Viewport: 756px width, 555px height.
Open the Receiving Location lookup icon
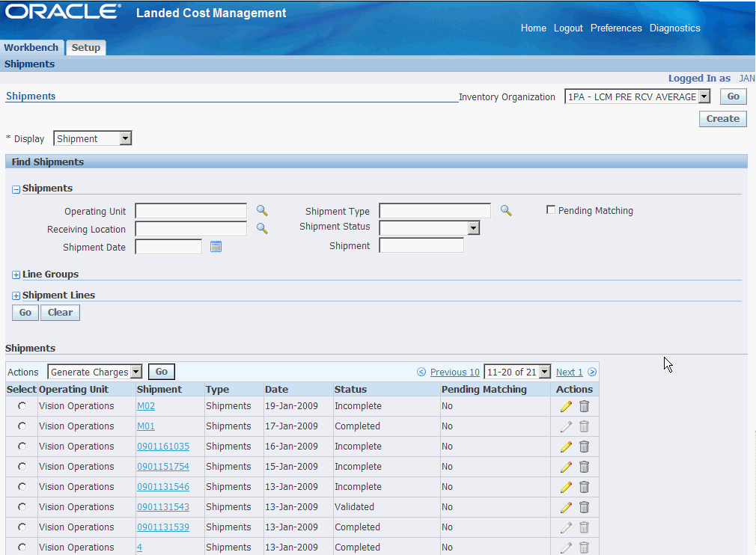262,229
